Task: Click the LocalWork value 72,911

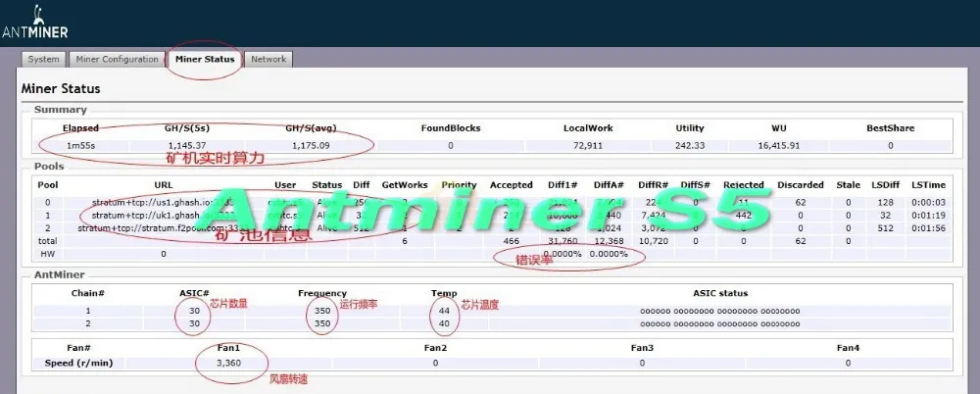Action: [x=588, y=146]
